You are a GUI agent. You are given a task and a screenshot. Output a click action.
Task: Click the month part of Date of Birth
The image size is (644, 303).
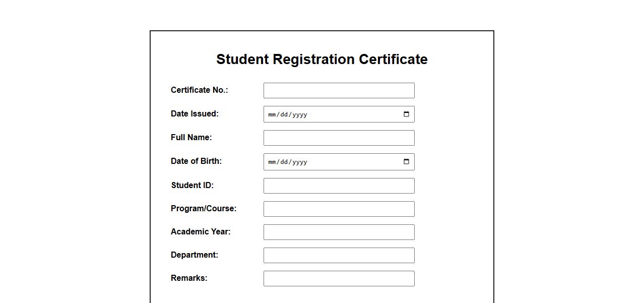(x=272, y=162)
